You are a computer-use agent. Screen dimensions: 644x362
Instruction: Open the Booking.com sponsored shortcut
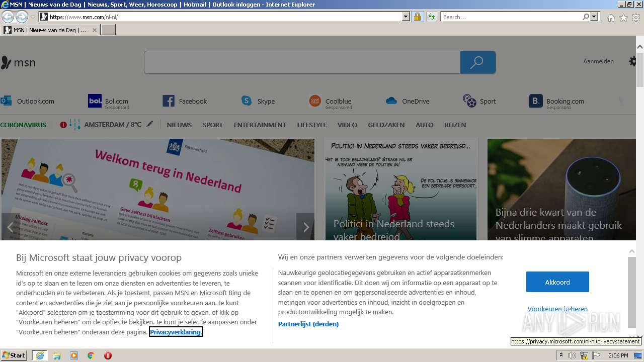557,102
